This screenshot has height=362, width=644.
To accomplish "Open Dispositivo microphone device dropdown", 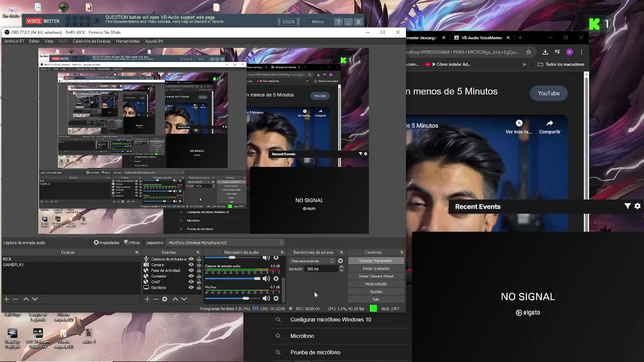I will coord(226,243).
